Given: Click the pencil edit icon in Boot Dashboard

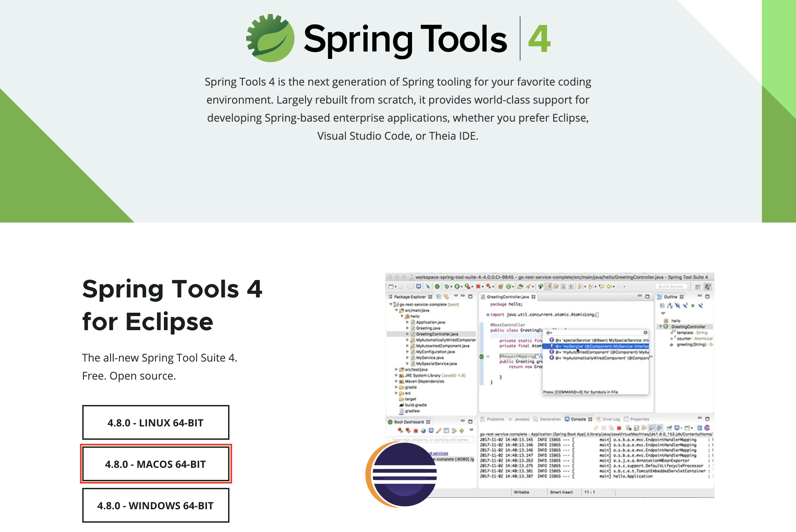Looking at the screenshot, I should pos(439,431).
